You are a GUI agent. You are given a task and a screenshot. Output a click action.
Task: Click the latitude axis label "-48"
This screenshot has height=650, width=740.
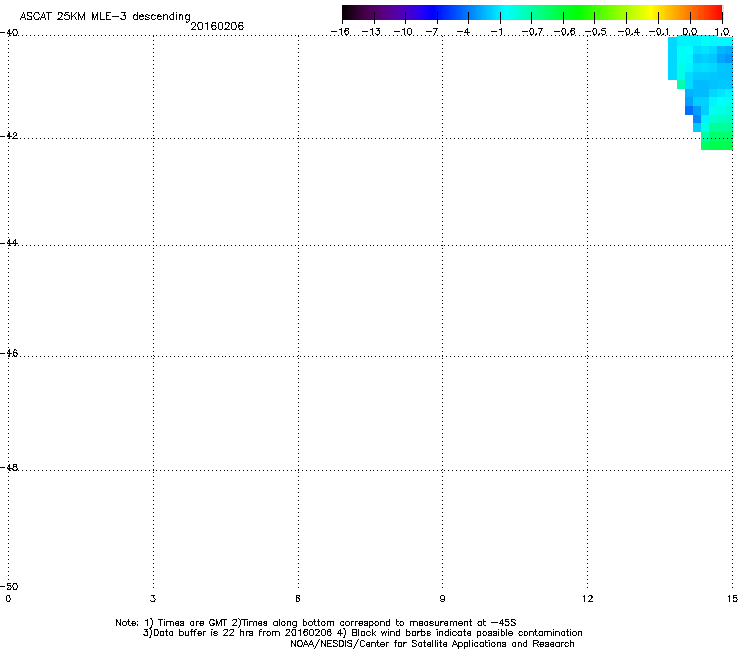pyautogui.click(x=9, y=467)
